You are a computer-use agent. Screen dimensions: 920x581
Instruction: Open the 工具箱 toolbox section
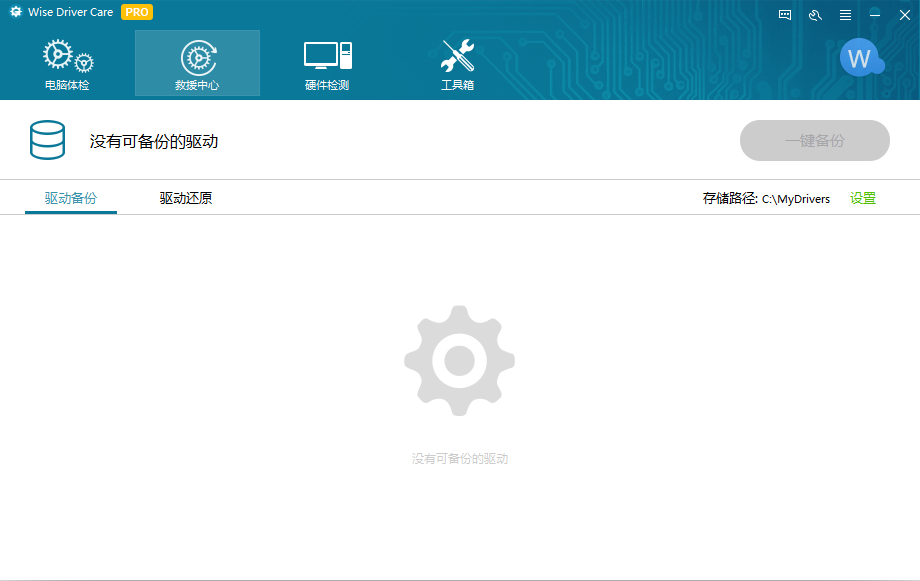(457, 64)
